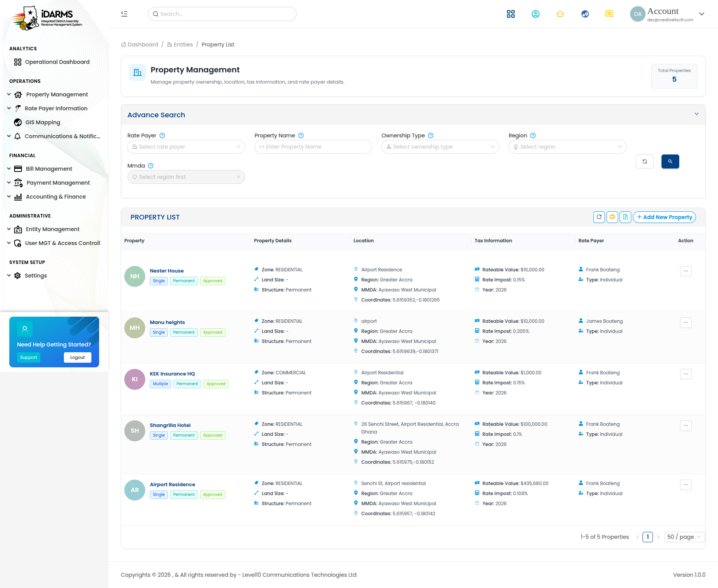
Task: Print the property list
Action: pyautogui.click(x=612, y=217)
